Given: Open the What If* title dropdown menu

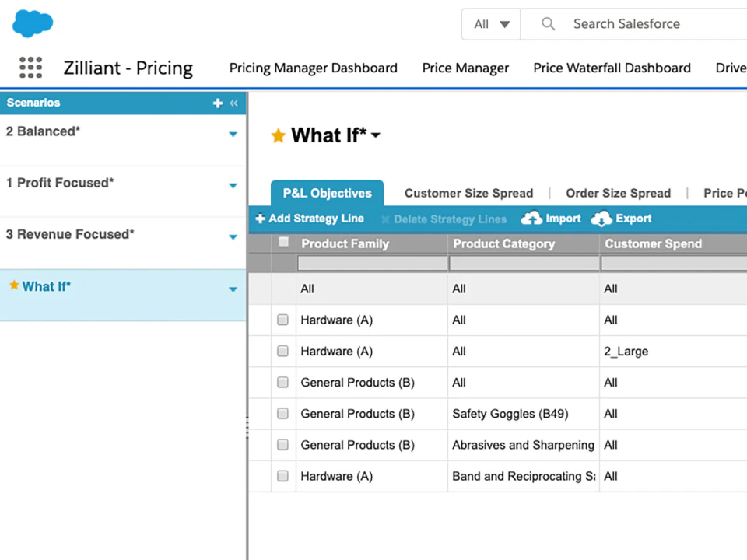Looking at the screenshot, I should click(377, 136).
